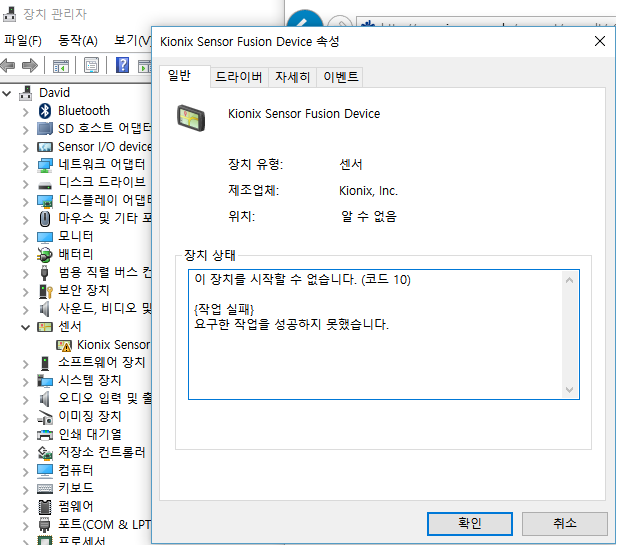Click the 펌웨어 chip icon
Image resolution: width=620 pixels, height=545 pixels.
[45, 507]
